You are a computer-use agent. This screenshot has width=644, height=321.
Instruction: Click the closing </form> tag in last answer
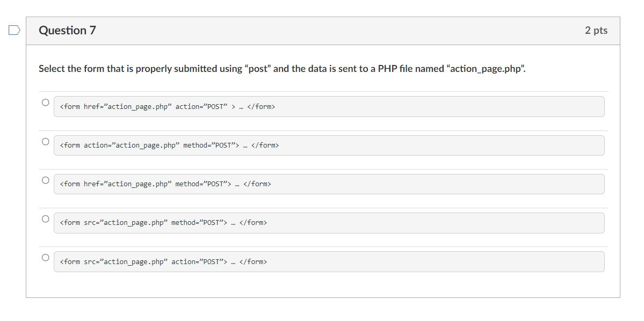[253, 261]
